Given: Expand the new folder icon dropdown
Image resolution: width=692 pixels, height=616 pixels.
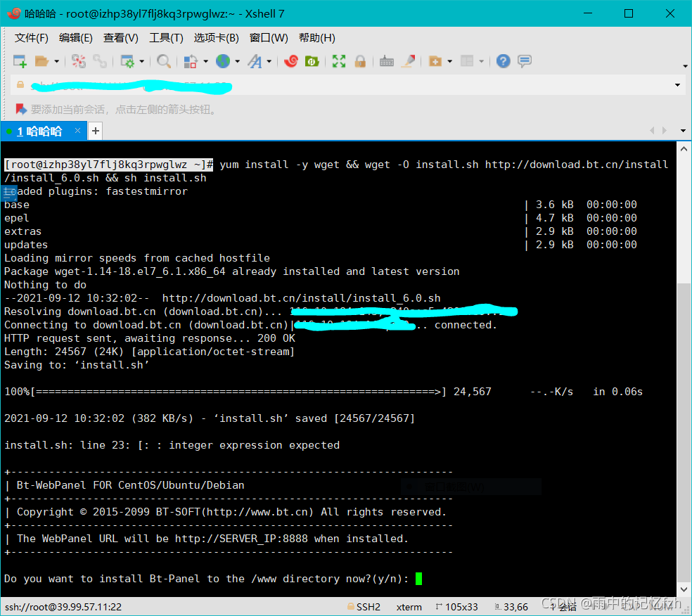Looking at the screenshot, I should click(x=449, y=61).
